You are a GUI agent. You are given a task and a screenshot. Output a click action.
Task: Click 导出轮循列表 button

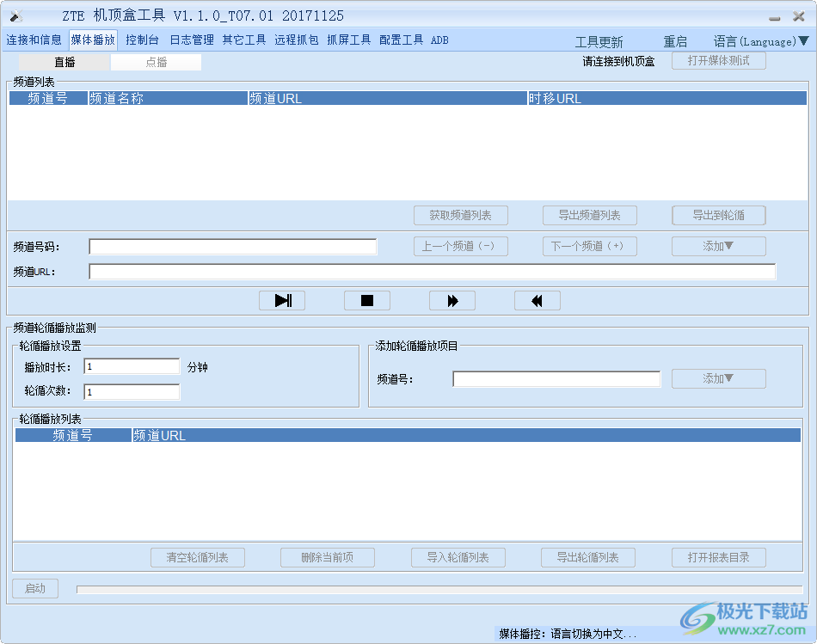click(587, 557)
